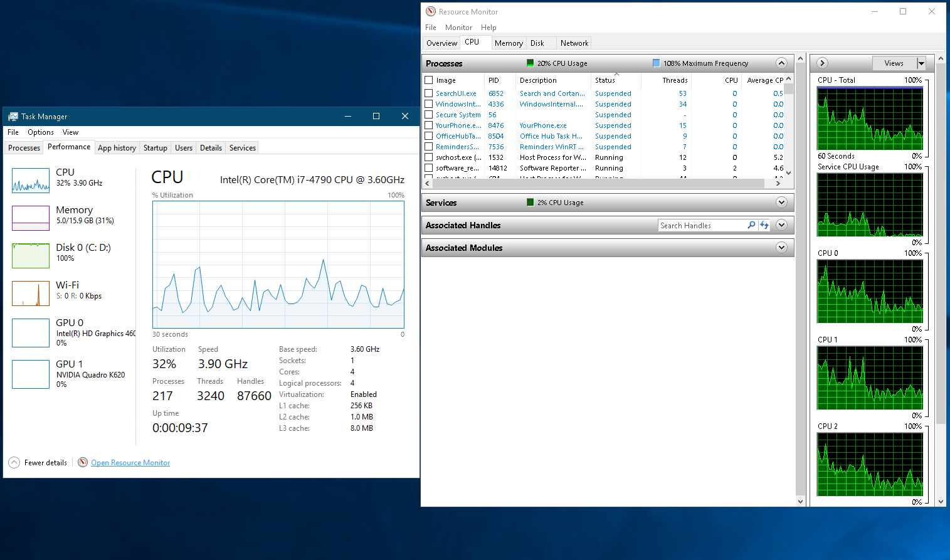Screen dimensions: 950x560
Task: Minimize the Resource Monitor window
Action: click(x=875, y=11)
